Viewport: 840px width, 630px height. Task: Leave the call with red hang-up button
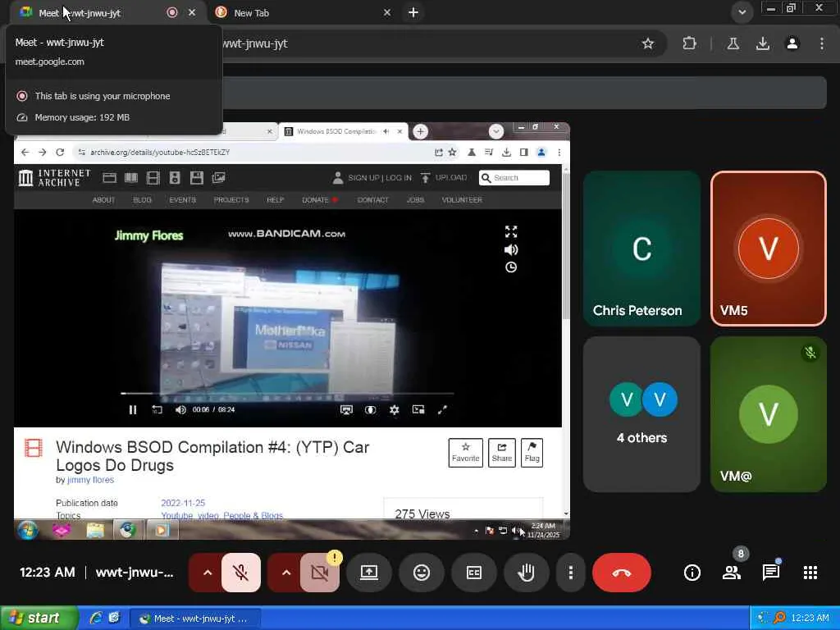pos(622,573)
